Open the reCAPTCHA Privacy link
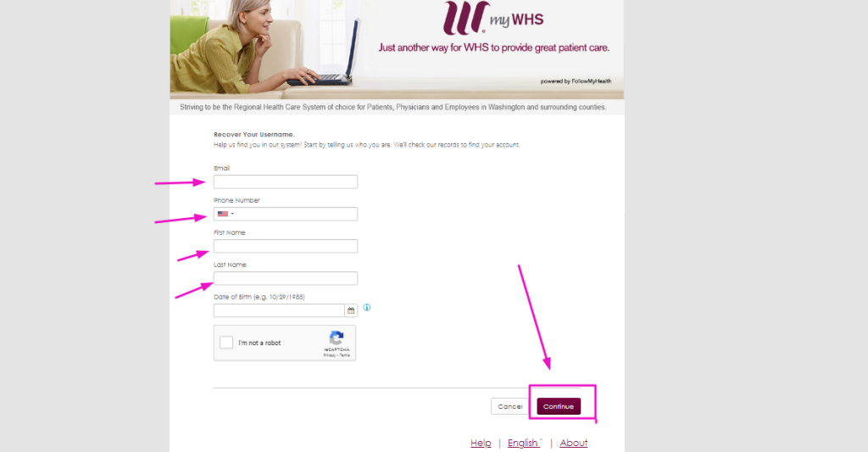 click(x=330, y=355)
